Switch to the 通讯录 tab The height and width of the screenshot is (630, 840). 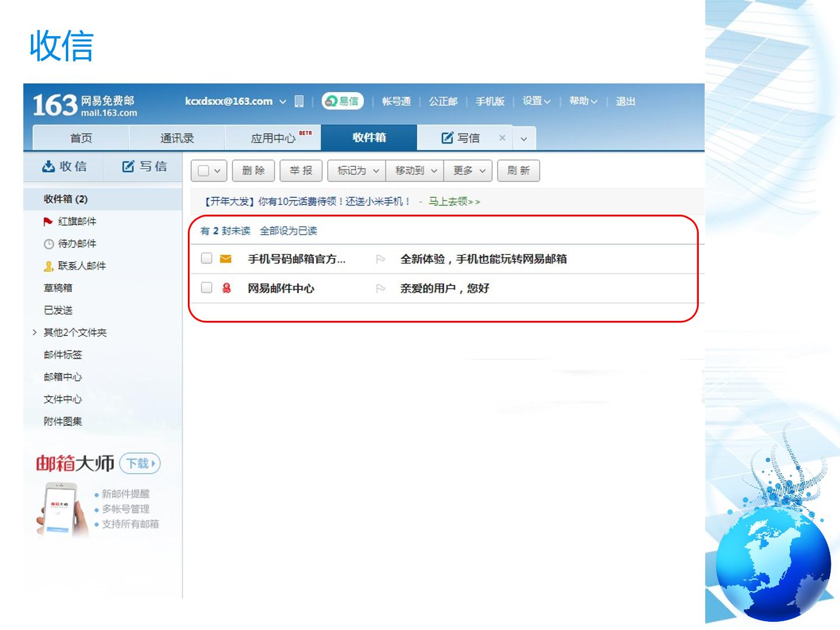coord(177,138)
